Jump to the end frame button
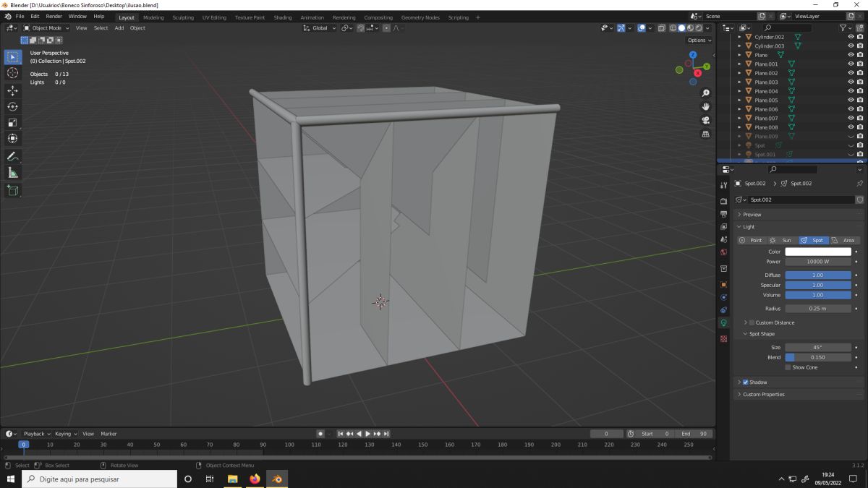Viewport: 868px width, 488px height. 387,434
